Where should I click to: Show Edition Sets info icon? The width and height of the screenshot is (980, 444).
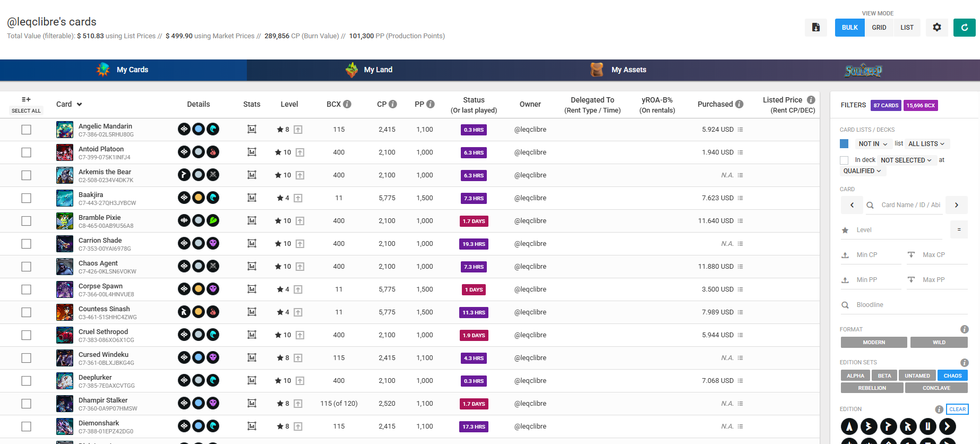coord(965,363)
